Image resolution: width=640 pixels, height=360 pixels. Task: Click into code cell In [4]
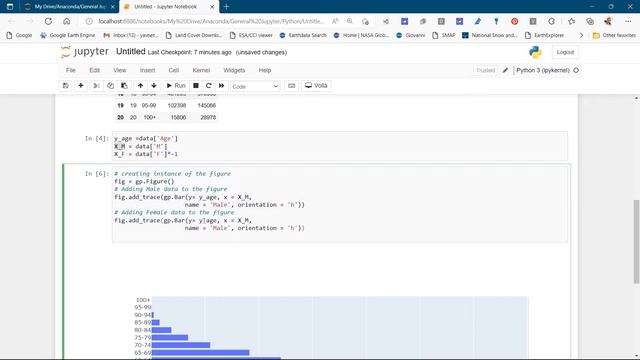click(340, 146)
